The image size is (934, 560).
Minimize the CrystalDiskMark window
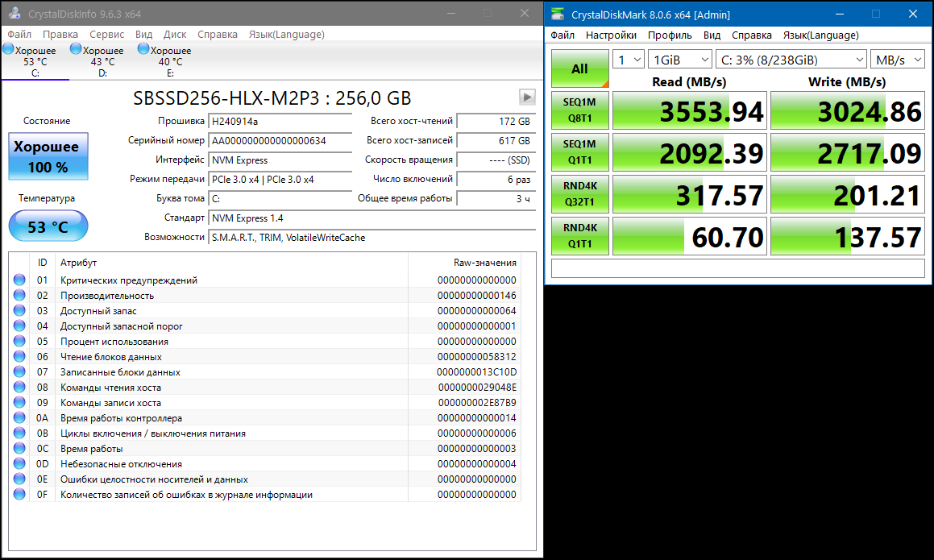point(839,14)
